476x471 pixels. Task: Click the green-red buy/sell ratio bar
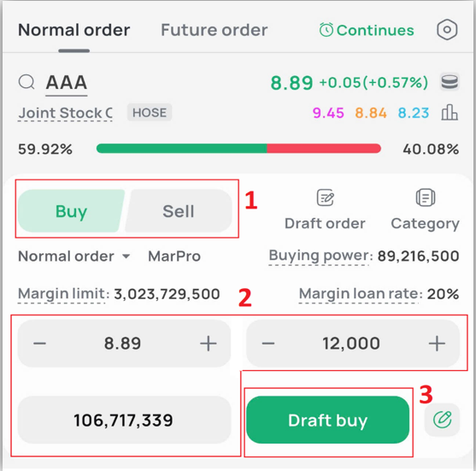pos(238,149)
